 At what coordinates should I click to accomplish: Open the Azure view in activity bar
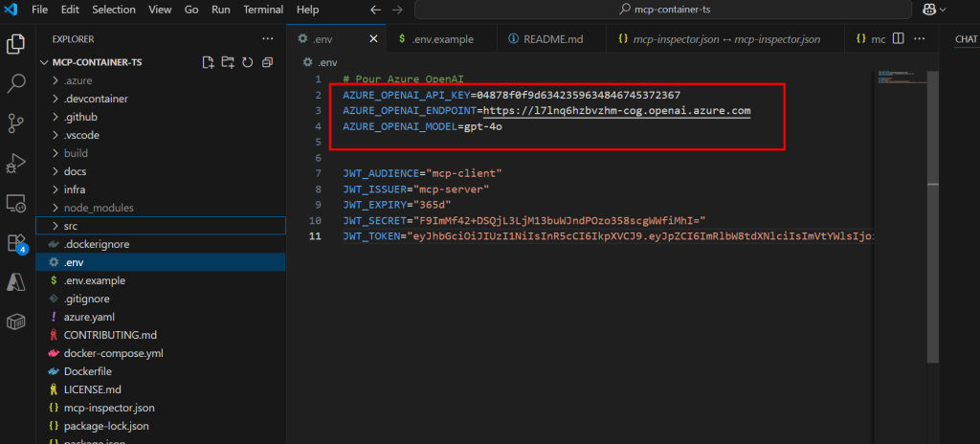point(15,282)
